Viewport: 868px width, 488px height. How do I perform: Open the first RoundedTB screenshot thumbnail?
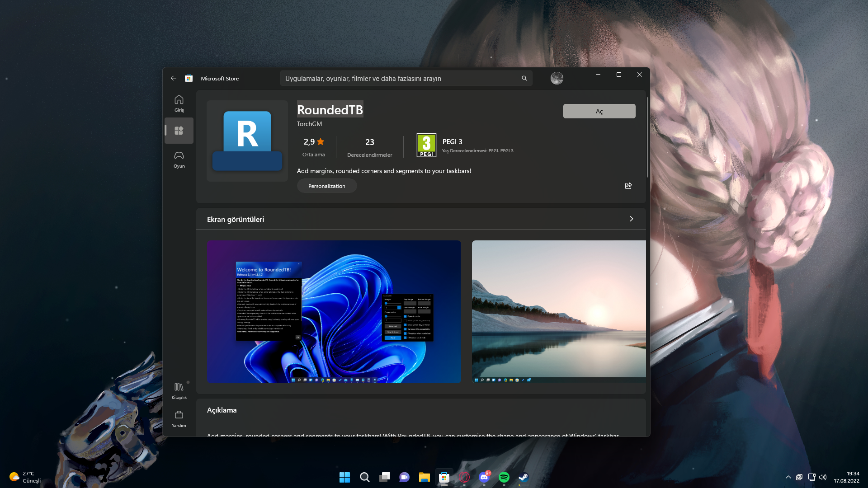334,311
